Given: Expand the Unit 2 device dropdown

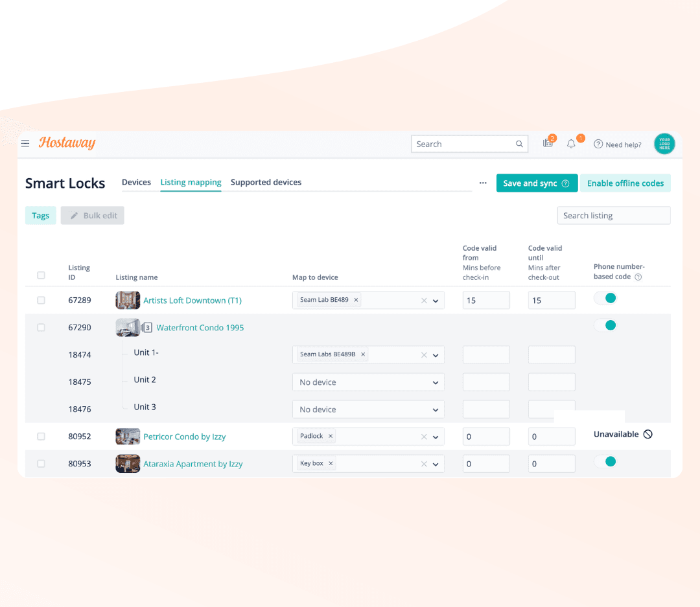Looking at the screenshot, I should [x=435, y=383].
